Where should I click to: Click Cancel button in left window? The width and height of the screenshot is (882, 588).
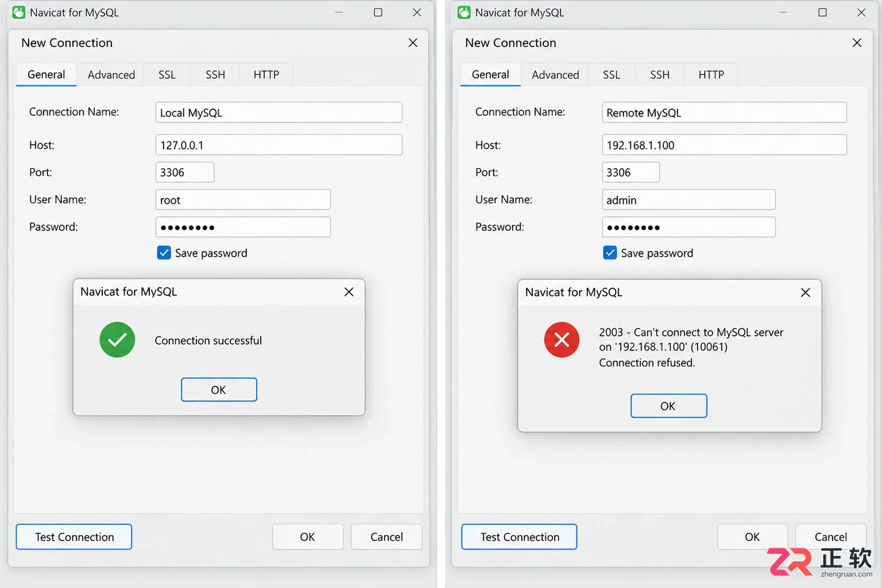(386, 537)
